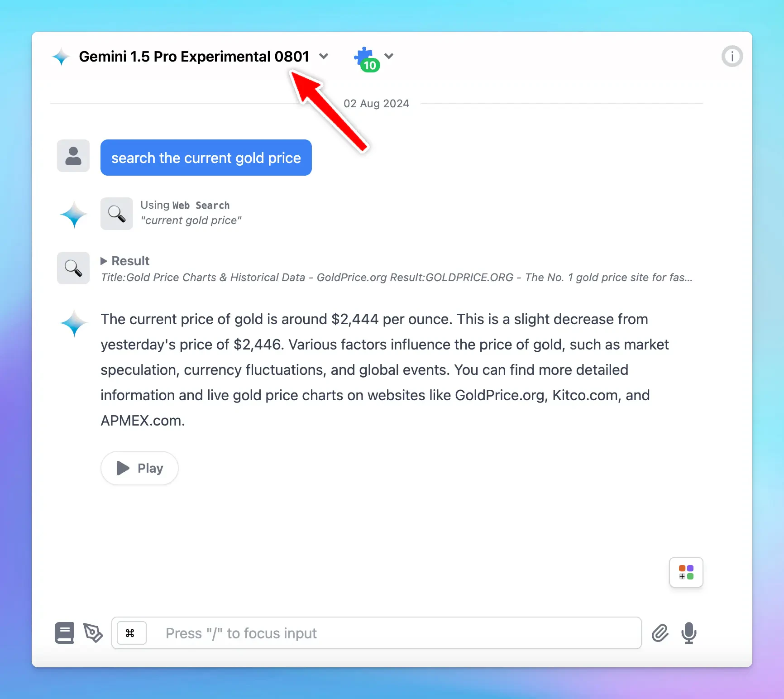This screenshot has width=784, height=699.
Task: Attach a file with the paperclip icon
Action: coord(660,633)
